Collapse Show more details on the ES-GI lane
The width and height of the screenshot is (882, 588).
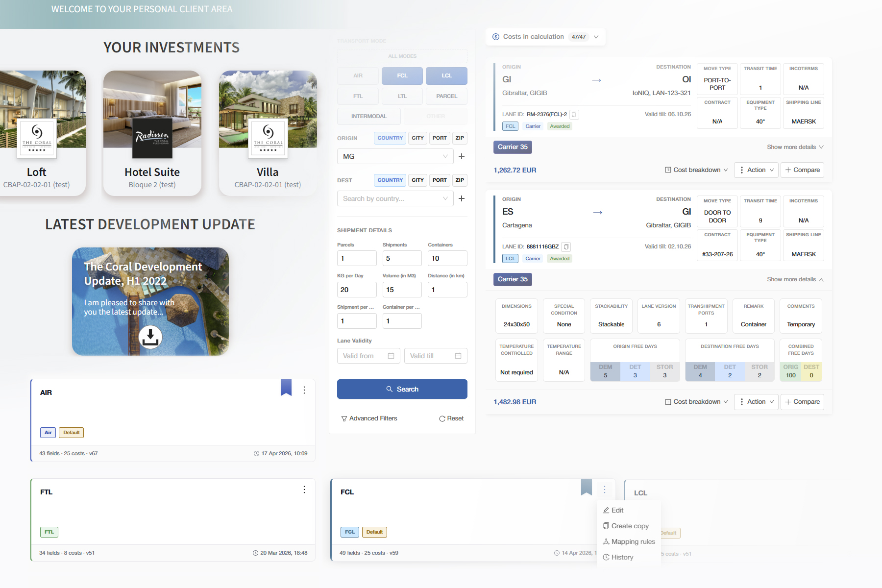(795, 279)
